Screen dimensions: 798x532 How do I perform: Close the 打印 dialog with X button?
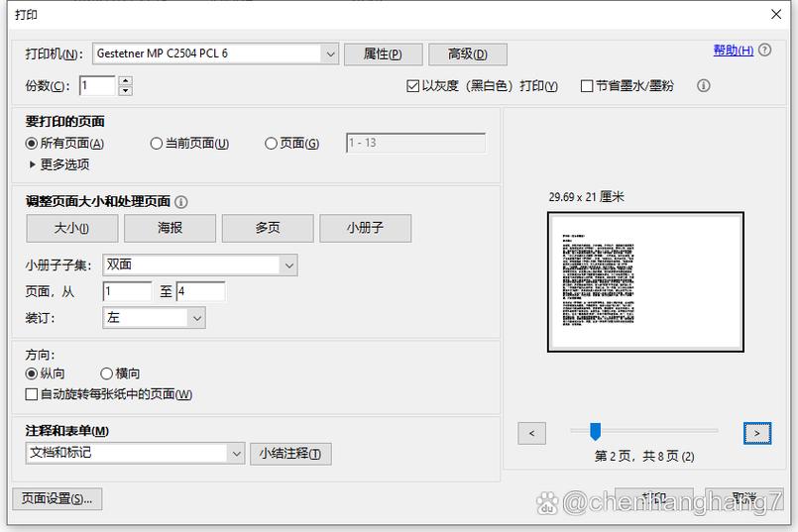[776, 14]
